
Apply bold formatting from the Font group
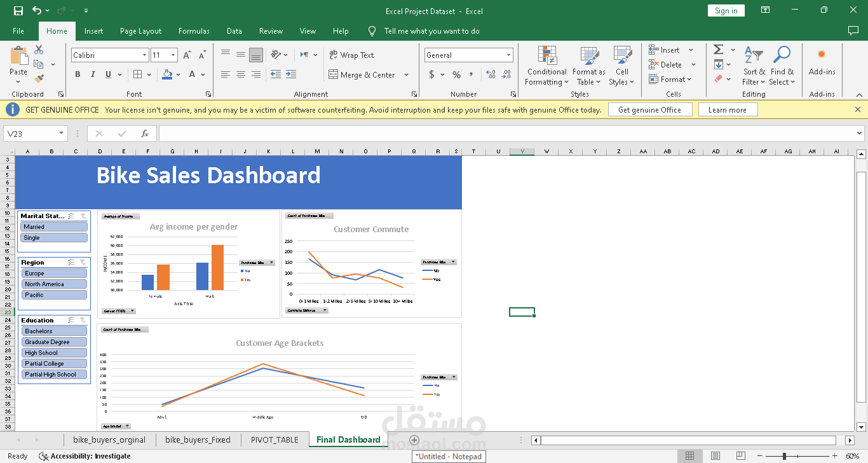[x=77, y=74]
